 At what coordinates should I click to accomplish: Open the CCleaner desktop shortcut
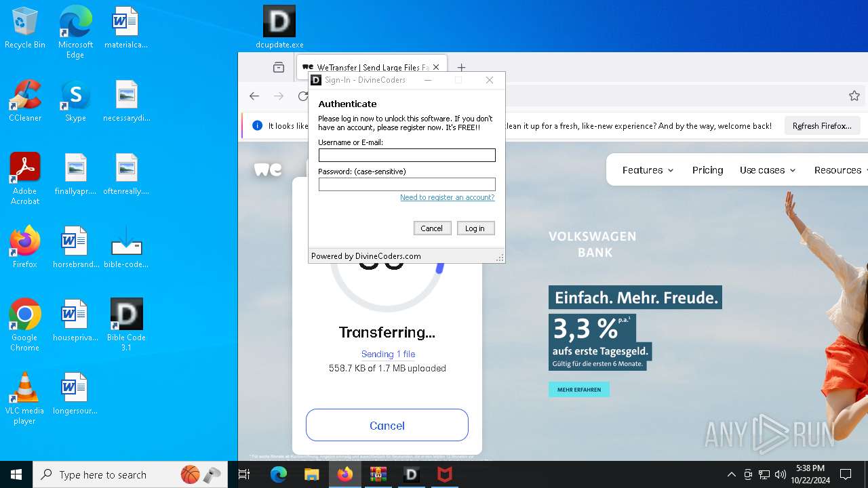coord(25,102)
